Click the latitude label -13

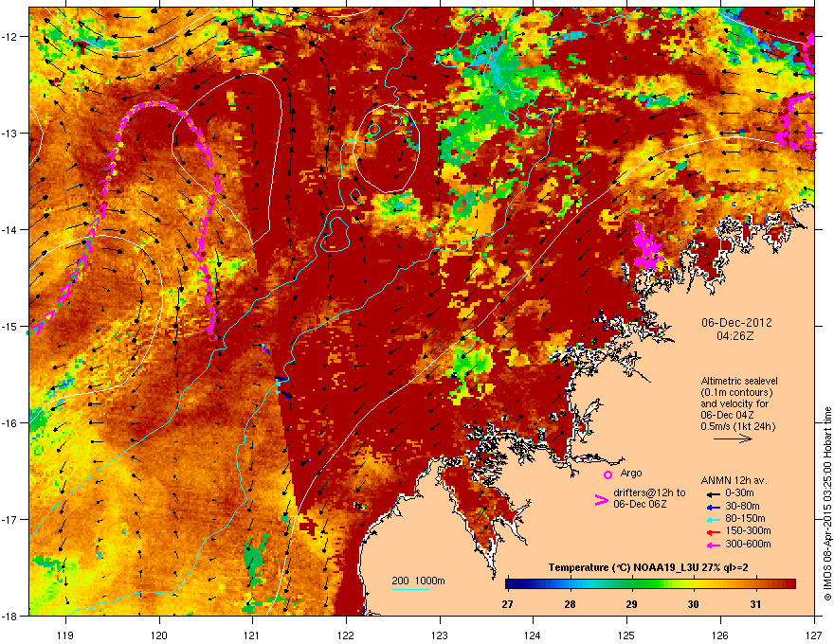[x=11, y=133]
